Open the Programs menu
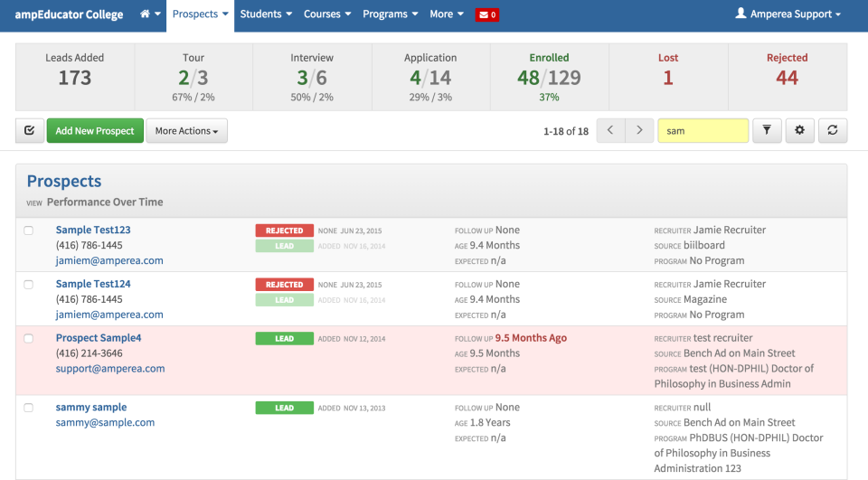 (x=391, y=14)
